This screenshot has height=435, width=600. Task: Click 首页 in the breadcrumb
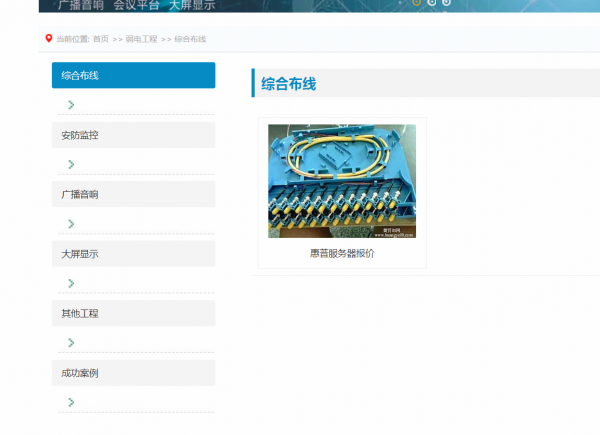click(100, 40)
